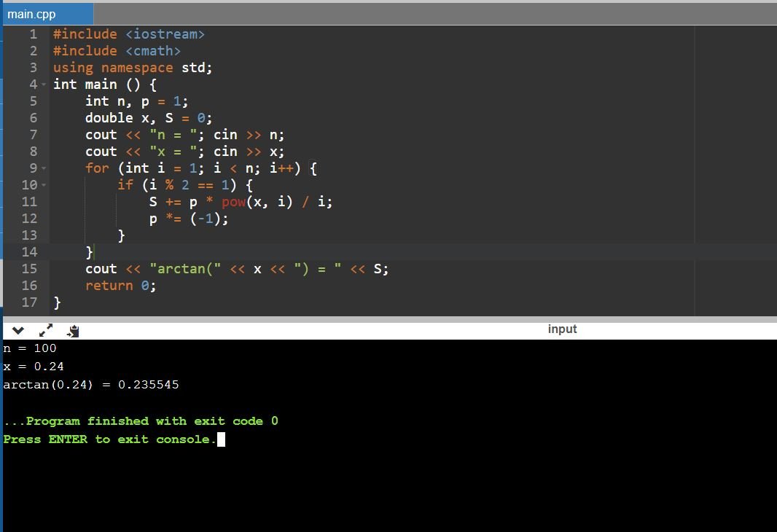
Task: Click the 'return 0;' statement
Action: 120,286
